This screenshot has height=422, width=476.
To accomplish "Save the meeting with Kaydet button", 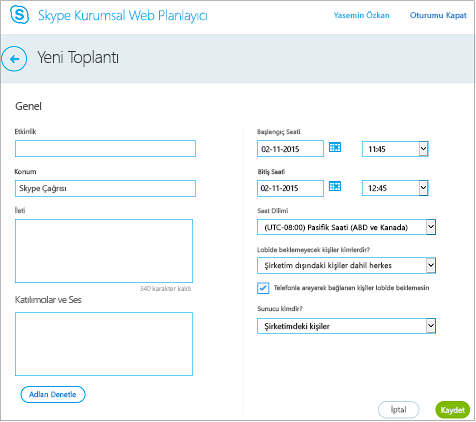I will 452,410.
